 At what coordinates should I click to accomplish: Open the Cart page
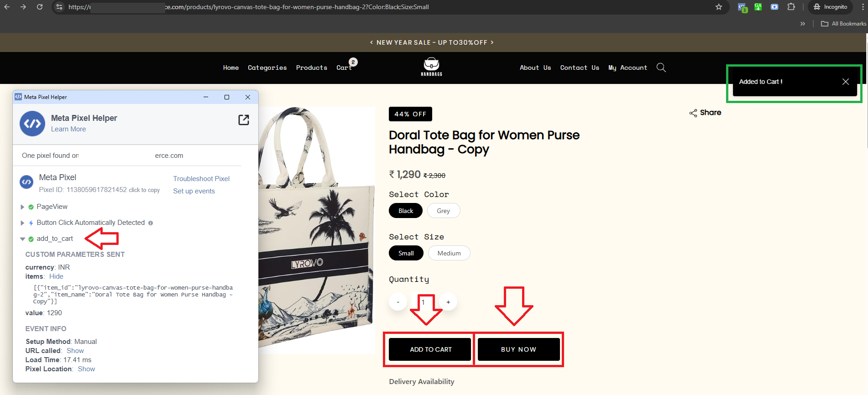tap(344, 68)
